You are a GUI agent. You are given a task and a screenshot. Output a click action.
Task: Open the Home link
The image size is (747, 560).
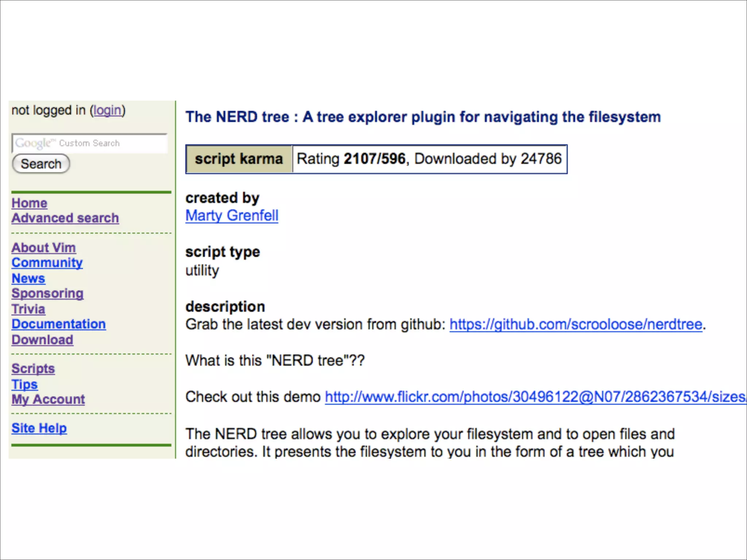[x=29, y=203]
